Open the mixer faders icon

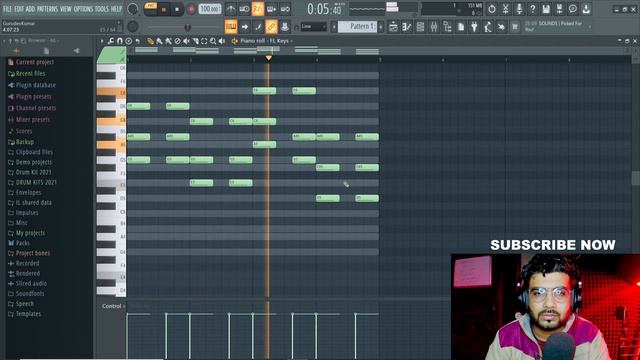point(433,27)
